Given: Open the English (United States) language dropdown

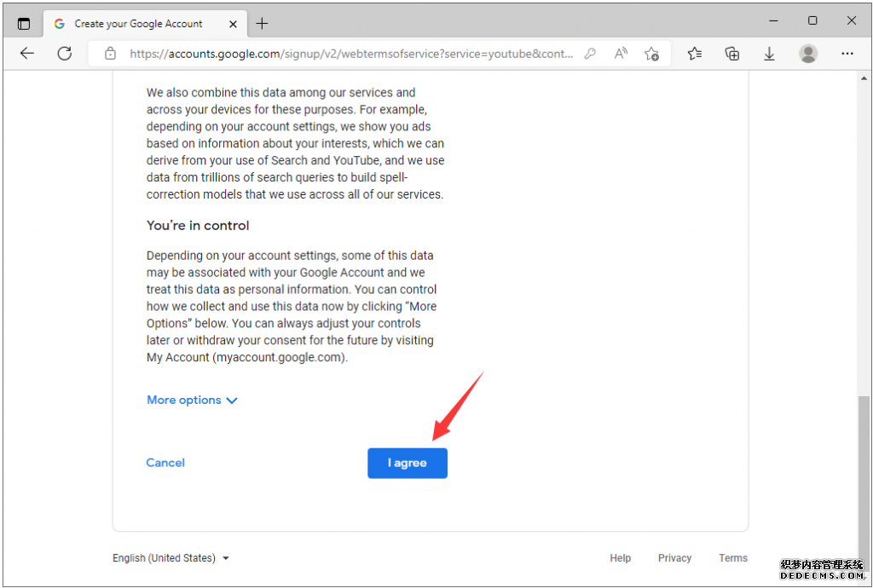Looking at the screenshot, I should pyautogui.click(x=171, y=558).
